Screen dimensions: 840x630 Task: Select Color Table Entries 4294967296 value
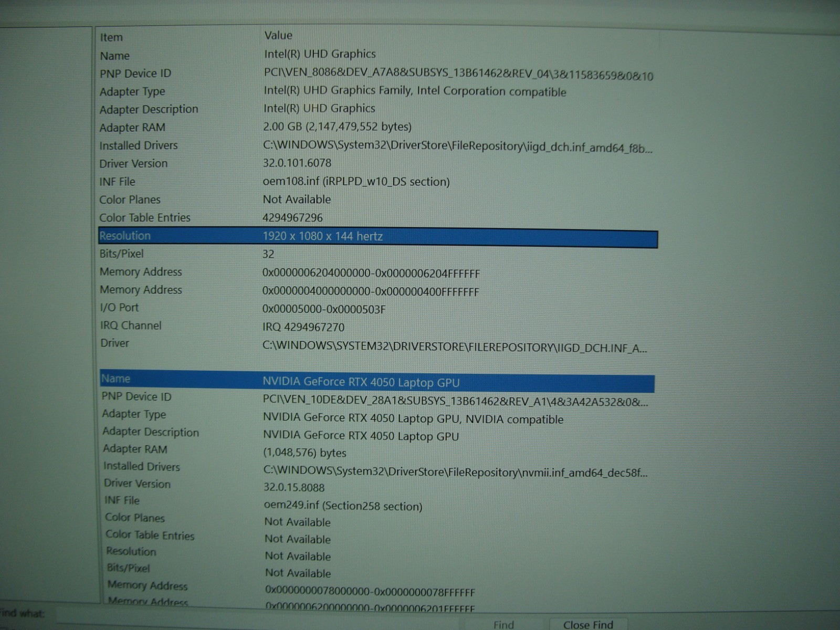pyautogui.click(x=292, y=217)
